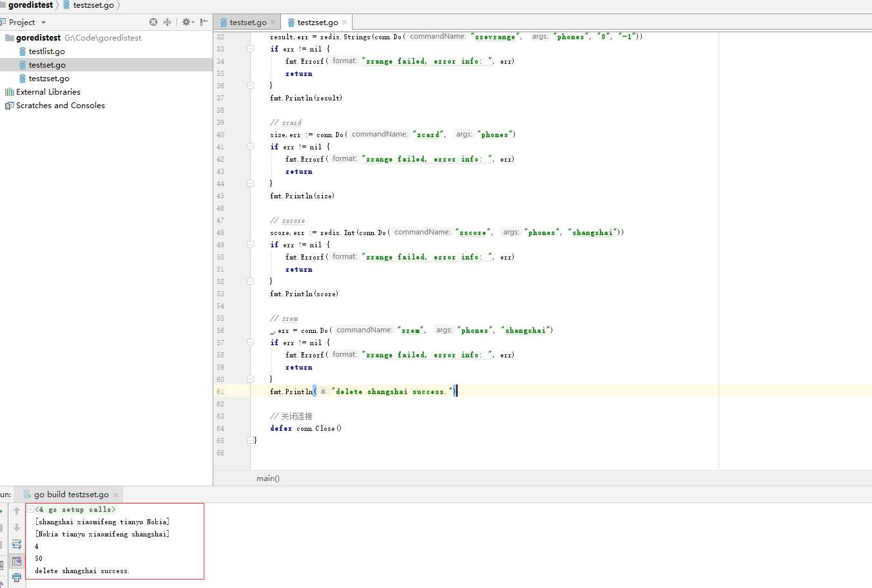Click console output value '50'

tap(39, 558)
